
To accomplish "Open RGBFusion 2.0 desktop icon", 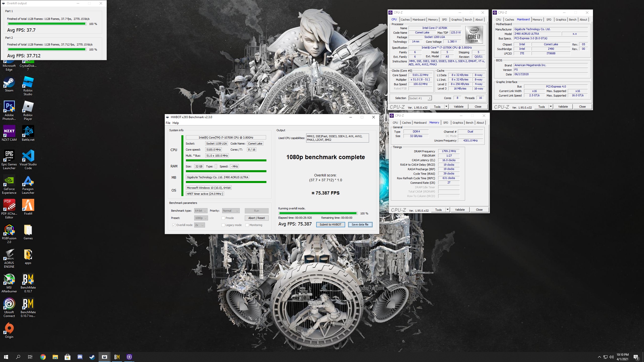I will (x=9, y=234).
